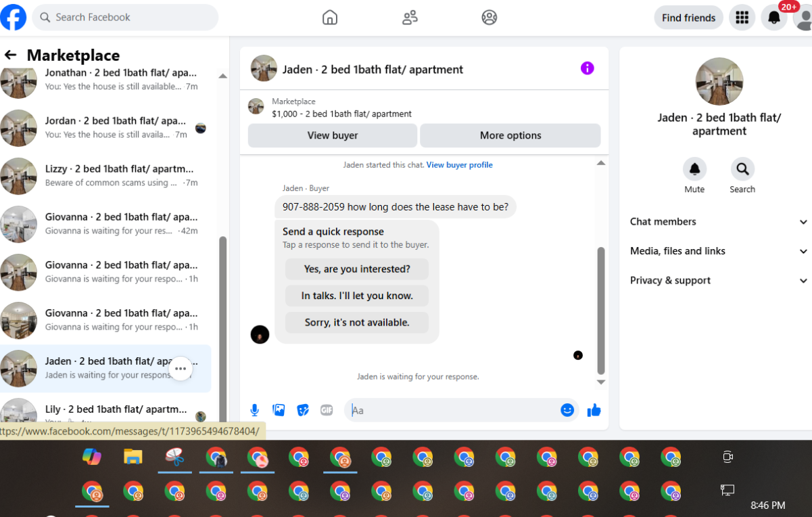This screenshot has height=517, width=812.
Task: Open the Lily conversation
Action: point(105,413)
